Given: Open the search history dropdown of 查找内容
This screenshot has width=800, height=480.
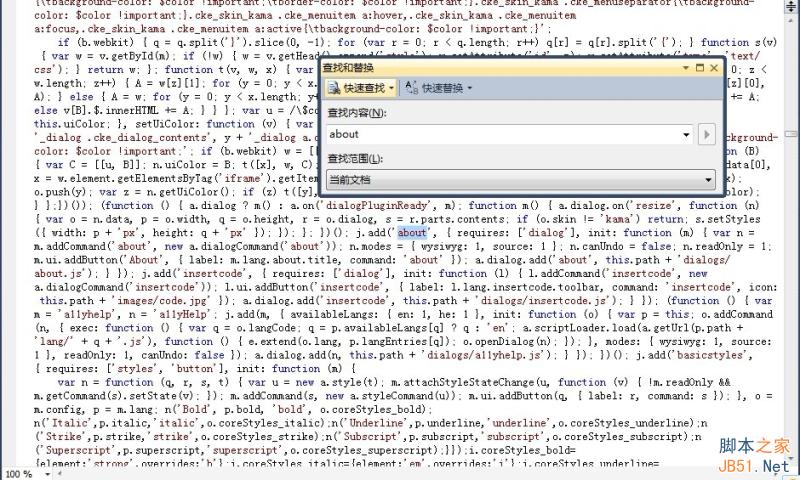Looking at the screenshot, I should [x=687, y=135].
